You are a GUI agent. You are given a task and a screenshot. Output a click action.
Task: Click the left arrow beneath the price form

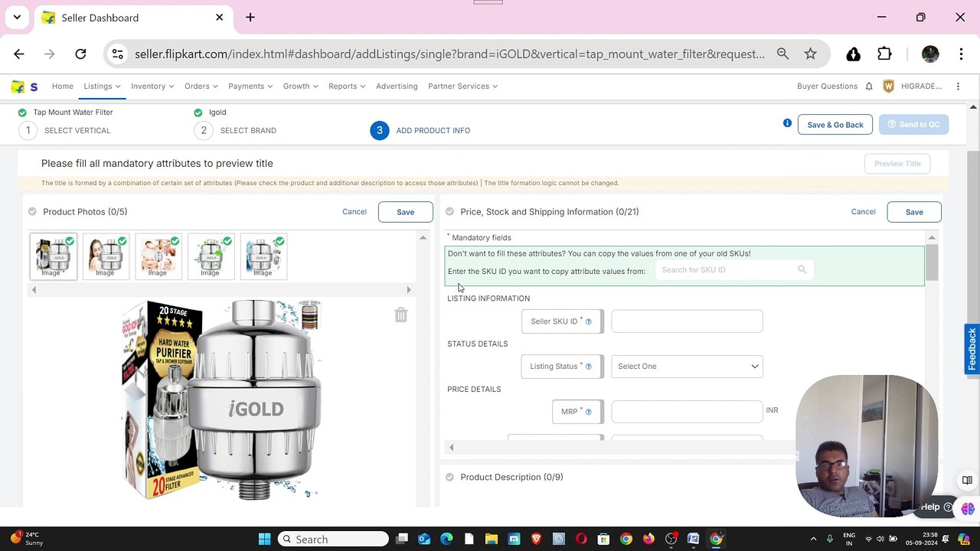click(x=451, y=448)
